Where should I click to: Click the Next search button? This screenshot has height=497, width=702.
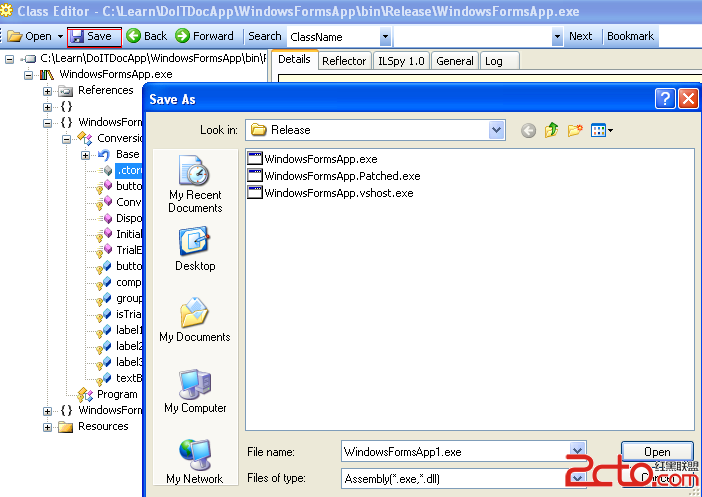580,36
